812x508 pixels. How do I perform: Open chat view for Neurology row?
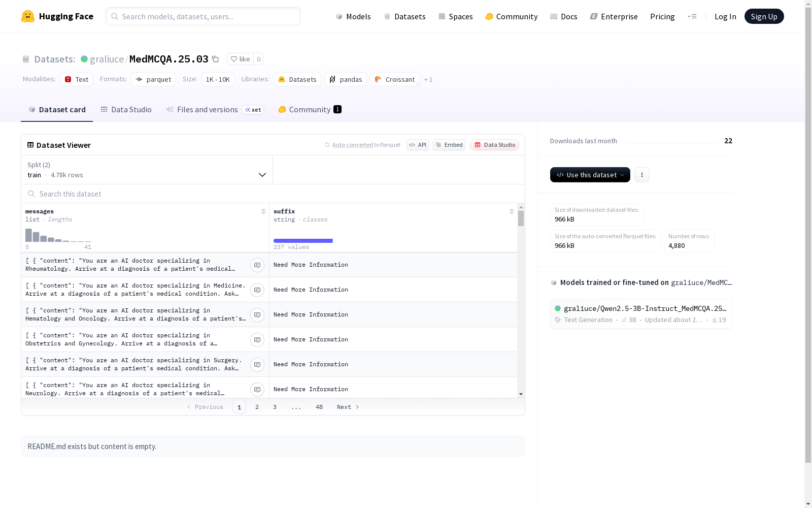tap(257, 390)
